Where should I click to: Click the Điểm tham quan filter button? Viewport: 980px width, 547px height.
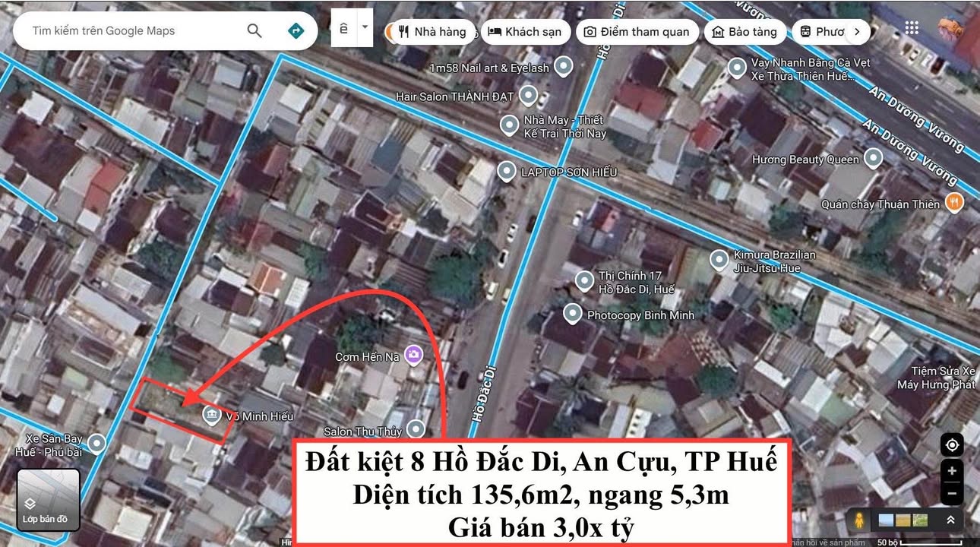coord(637,32)
